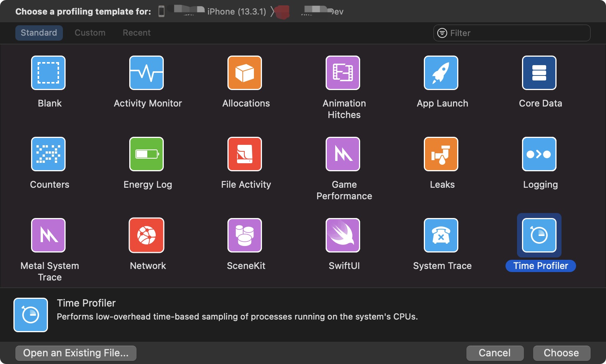
Task: Click the Game Performance label
Action: click(344, 190)
